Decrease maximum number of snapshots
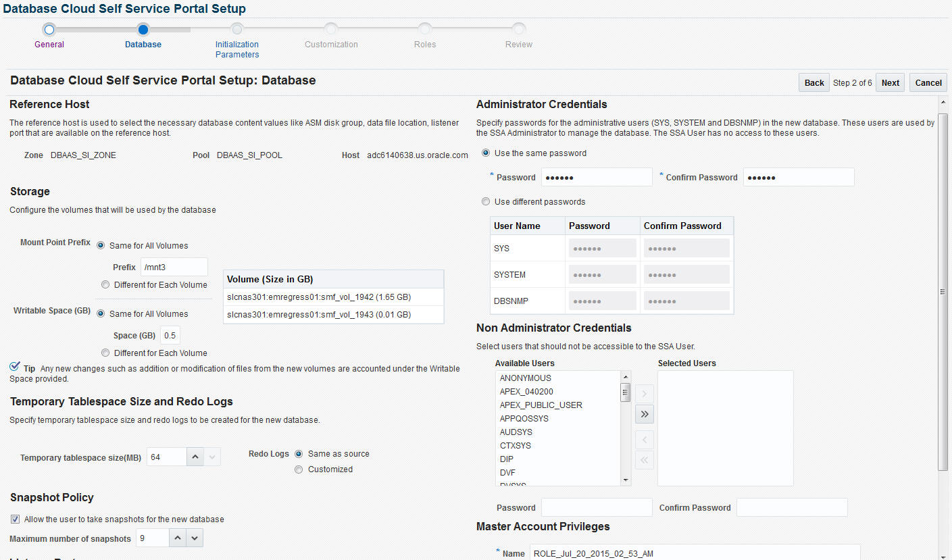Image resolution: width=952 pixels, height=560 pixels. click(195, 538)
